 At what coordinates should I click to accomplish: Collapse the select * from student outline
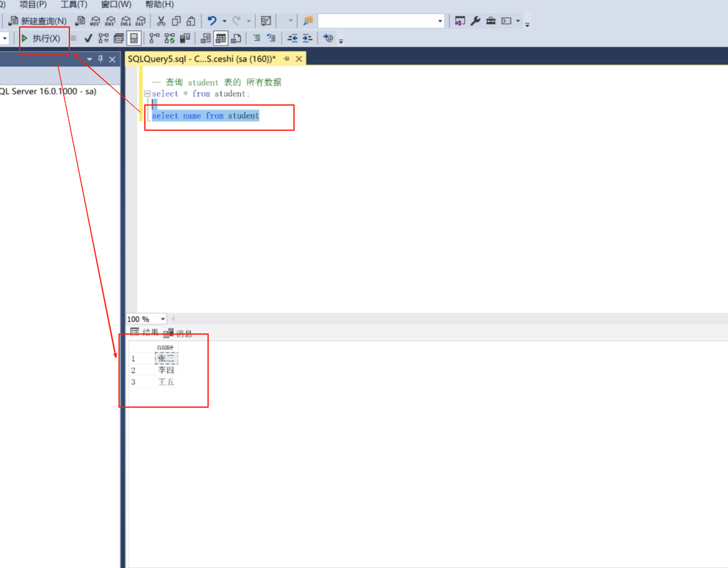tap(148, 93)
